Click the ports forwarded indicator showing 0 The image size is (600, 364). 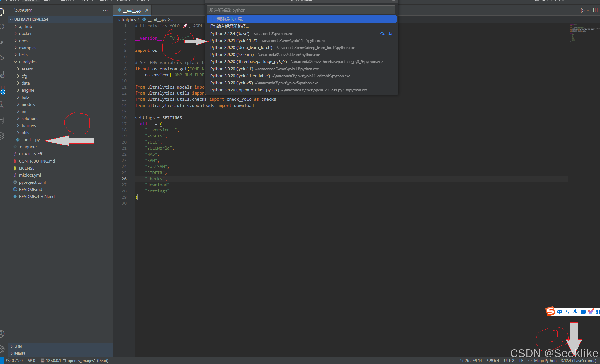coord(32,360)
